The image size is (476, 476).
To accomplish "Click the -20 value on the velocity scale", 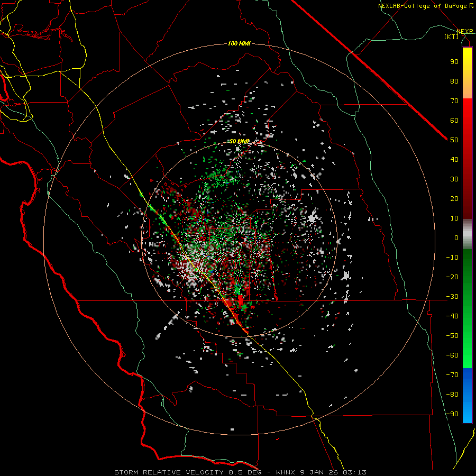I will click(x=452, y=277).
